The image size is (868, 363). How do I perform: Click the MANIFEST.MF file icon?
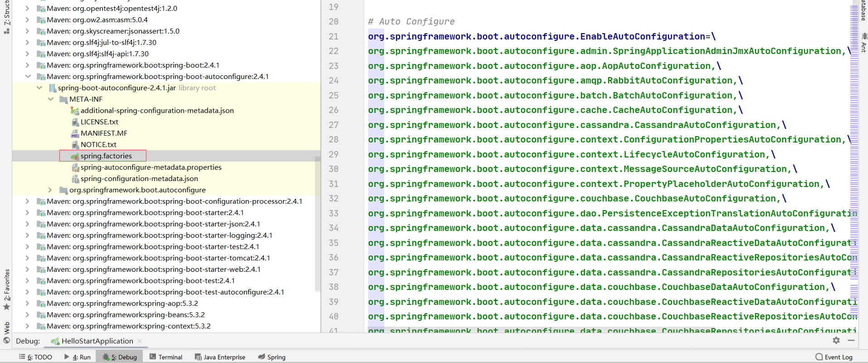point(75,133)
